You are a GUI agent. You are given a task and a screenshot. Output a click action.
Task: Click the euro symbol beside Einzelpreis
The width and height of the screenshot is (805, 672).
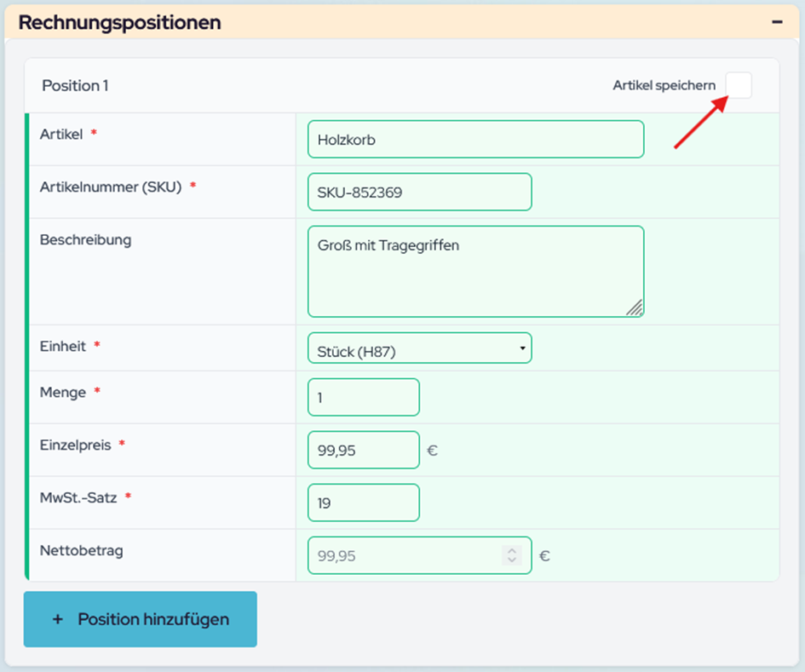click(432, 451)
